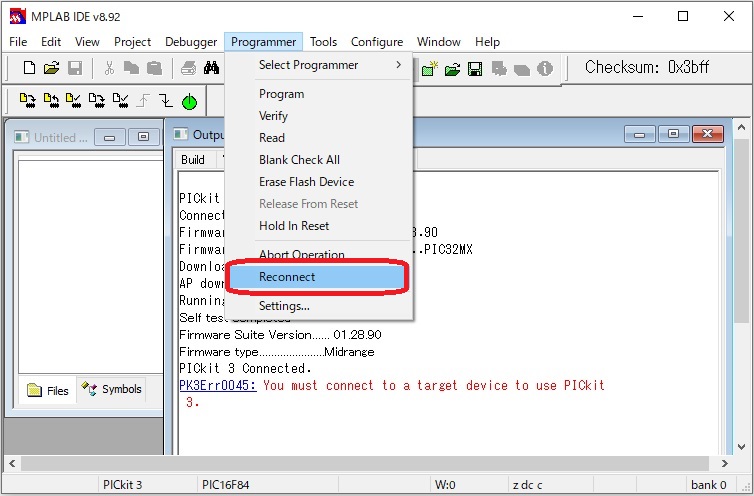Click the Verify target device memory icon

pos(74,101)
